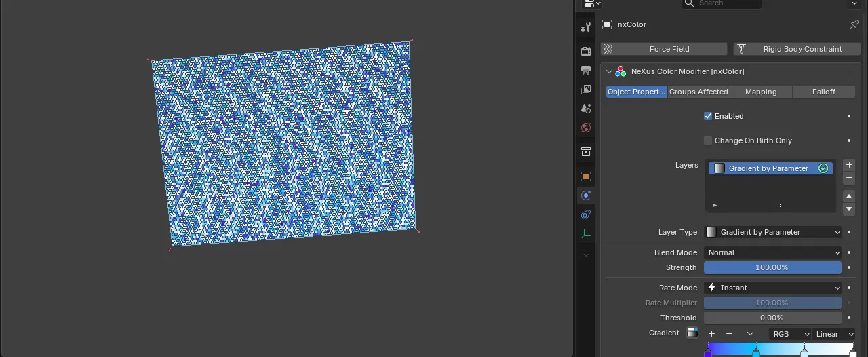Open the Scene properties tab

click(x=586, y=108)
